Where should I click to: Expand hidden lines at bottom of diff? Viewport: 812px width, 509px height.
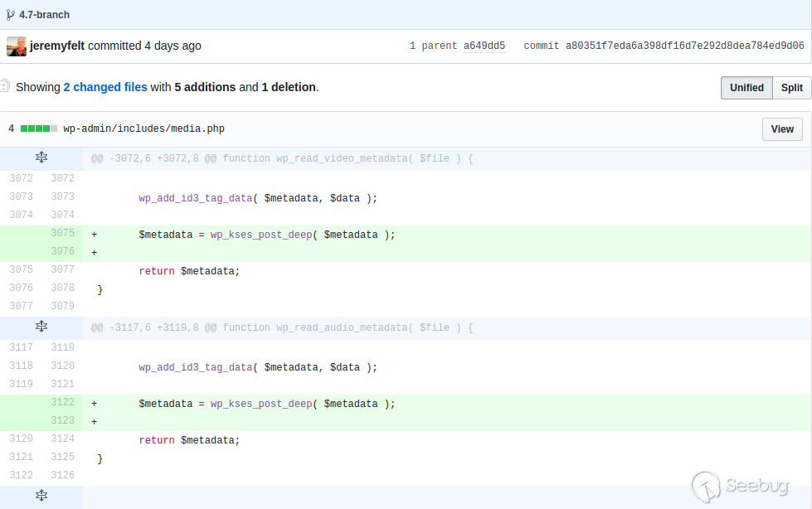point(41,496)
